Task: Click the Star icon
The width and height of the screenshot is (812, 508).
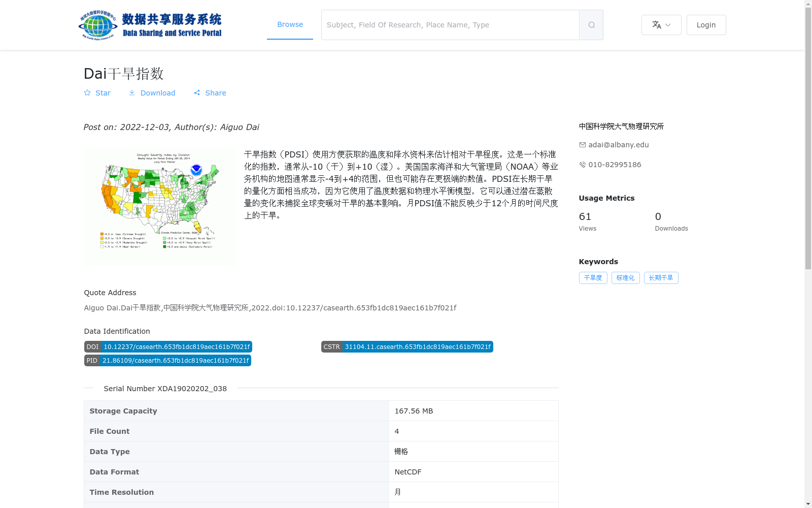Action: click(x=87, y=92)
